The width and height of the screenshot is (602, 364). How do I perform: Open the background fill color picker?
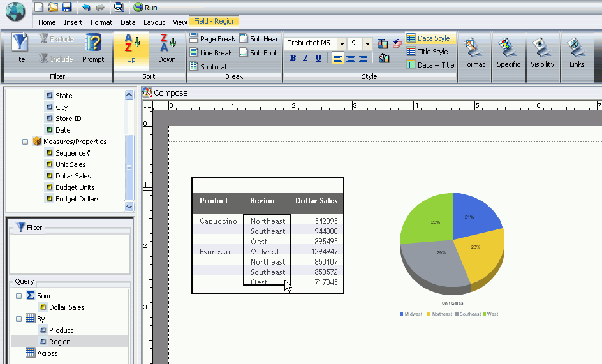click(x=384, y=58)
